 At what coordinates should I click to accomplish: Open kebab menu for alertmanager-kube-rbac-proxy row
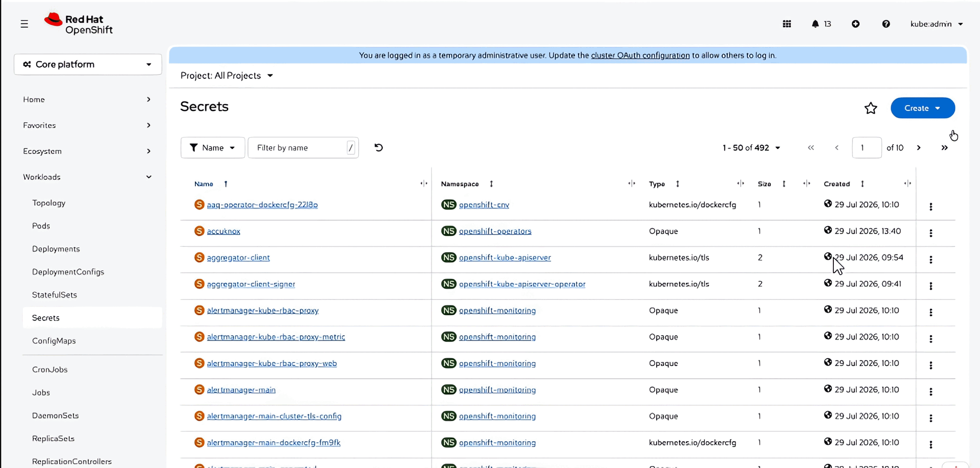pos(931,312)
